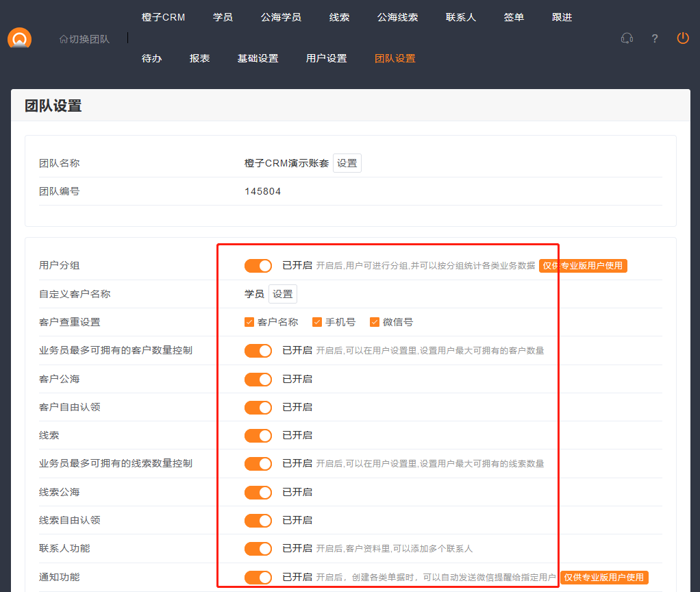Click the 切换团队 home icon link
Image resolution: width=700 pixels, height=592 pixels.
click(84, 39)
